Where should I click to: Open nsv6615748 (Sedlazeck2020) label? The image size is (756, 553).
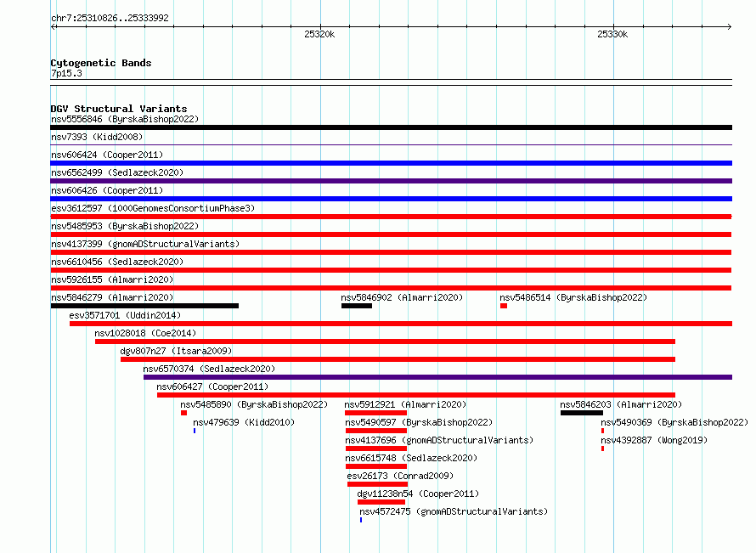click(411, 458)
